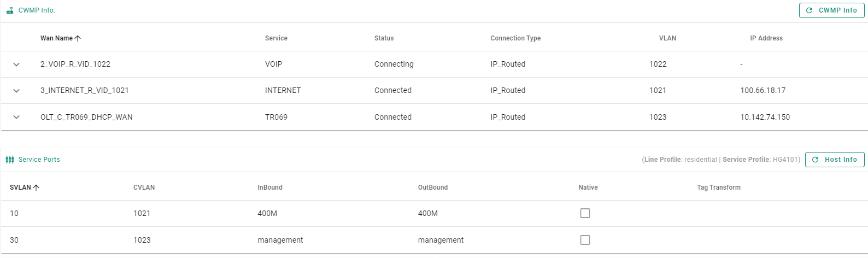Image resolution: width=868 pixels, height=258 pixels.
Task: Sort by the InBound column header
Action: click(270, 187)
